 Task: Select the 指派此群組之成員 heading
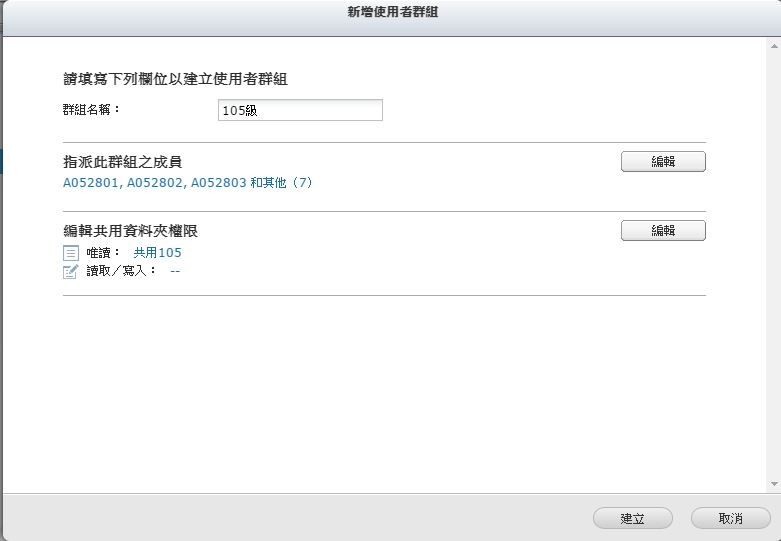coord(122,162)
